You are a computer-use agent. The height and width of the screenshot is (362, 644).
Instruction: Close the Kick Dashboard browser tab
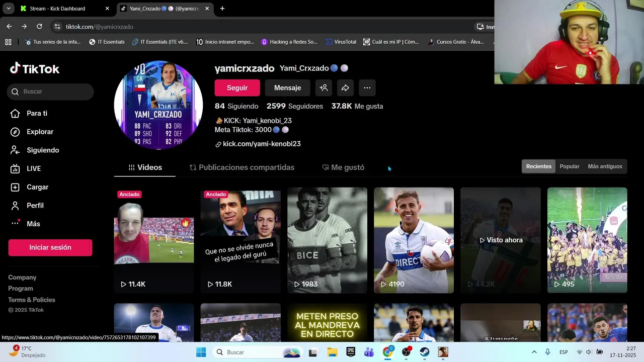click(107, 9)
